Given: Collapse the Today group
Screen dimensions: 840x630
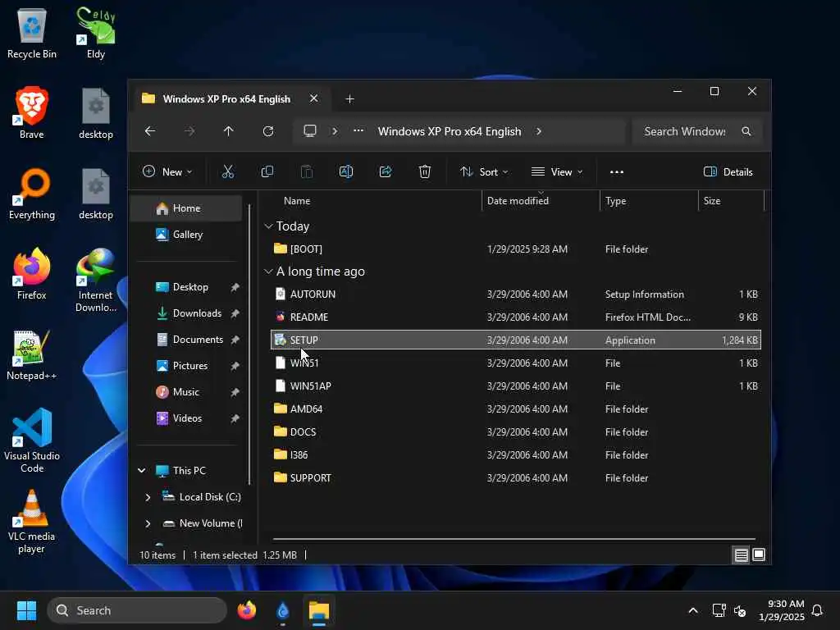Looking at the screenshot, I should tap(268, 226).
